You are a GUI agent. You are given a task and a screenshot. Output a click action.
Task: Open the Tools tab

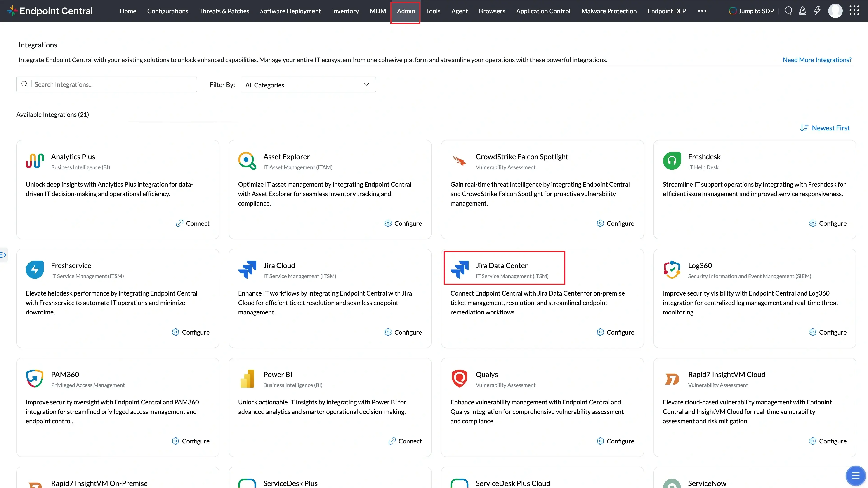tap(433, 11)
